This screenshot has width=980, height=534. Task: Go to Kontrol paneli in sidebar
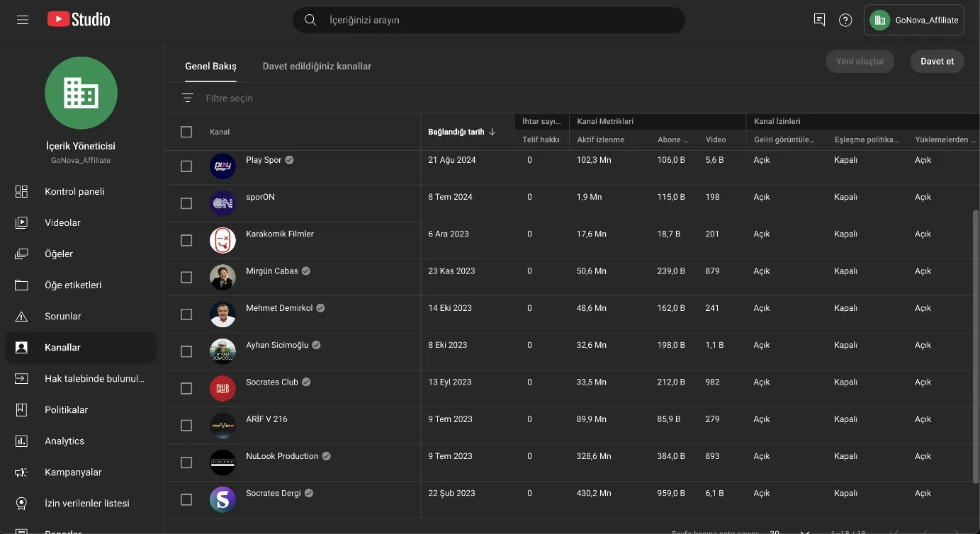pos(81,191)
